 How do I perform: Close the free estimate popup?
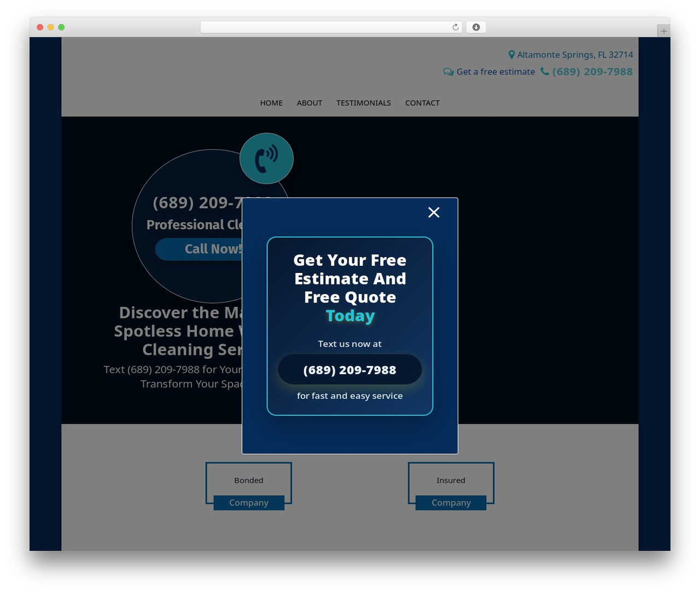(x=434, y=212)
